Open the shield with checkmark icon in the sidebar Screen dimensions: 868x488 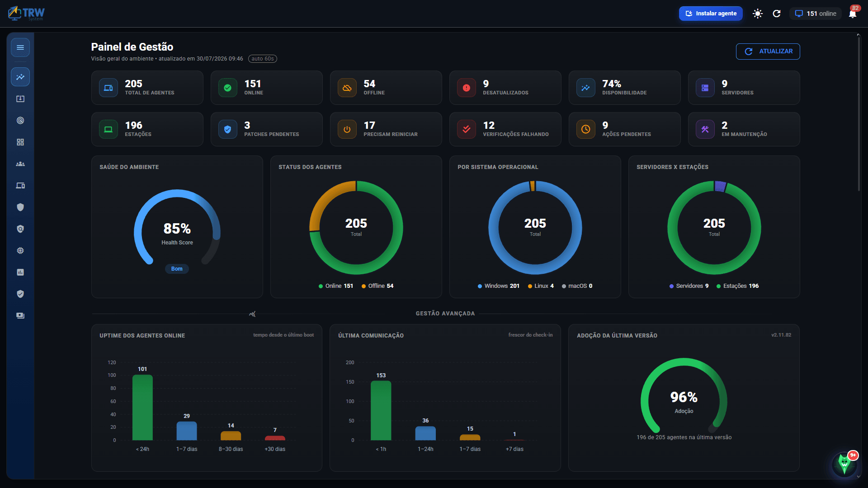(20, 294)
